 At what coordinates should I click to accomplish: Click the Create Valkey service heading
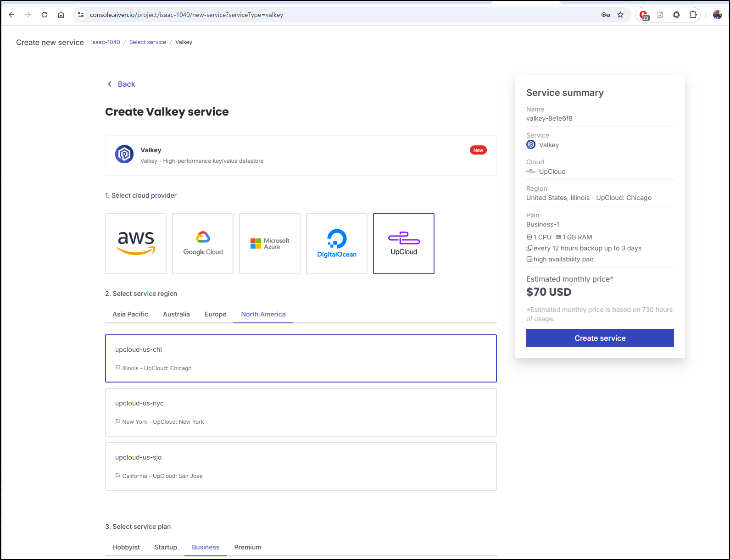click(x=167, y=111)
